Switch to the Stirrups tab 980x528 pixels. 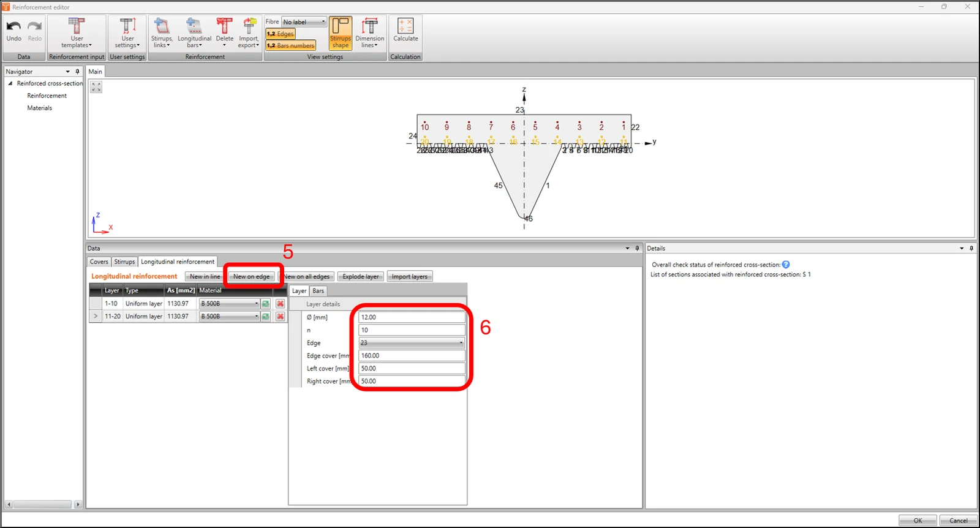click(124, 262)
